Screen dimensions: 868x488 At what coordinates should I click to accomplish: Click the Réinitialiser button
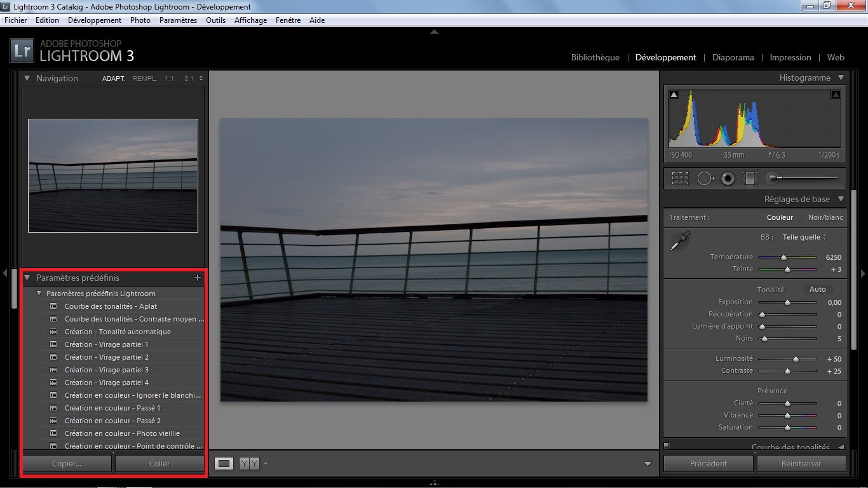click(801, 463)
